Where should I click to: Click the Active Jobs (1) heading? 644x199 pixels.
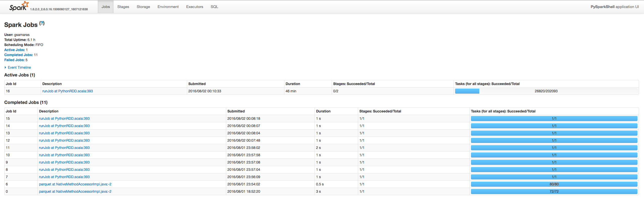(x=20, y=75)
